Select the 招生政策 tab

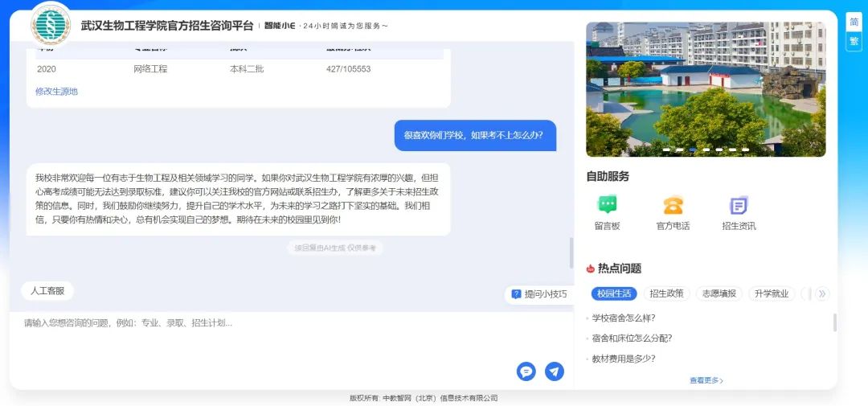(666, 294)
